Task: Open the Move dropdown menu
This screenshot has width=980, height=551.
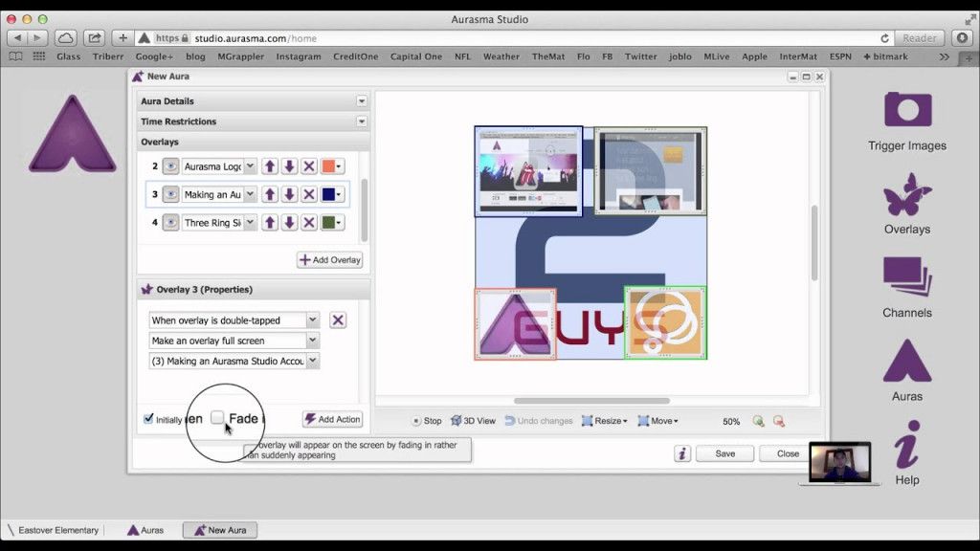Action: (x=657, y=421)
